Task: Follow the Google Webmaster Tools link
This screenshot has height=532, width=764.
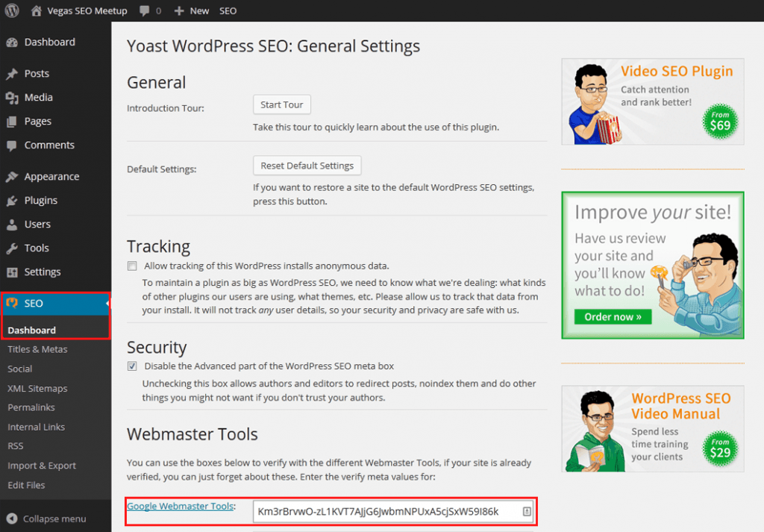Action: (x=181, y=506)
